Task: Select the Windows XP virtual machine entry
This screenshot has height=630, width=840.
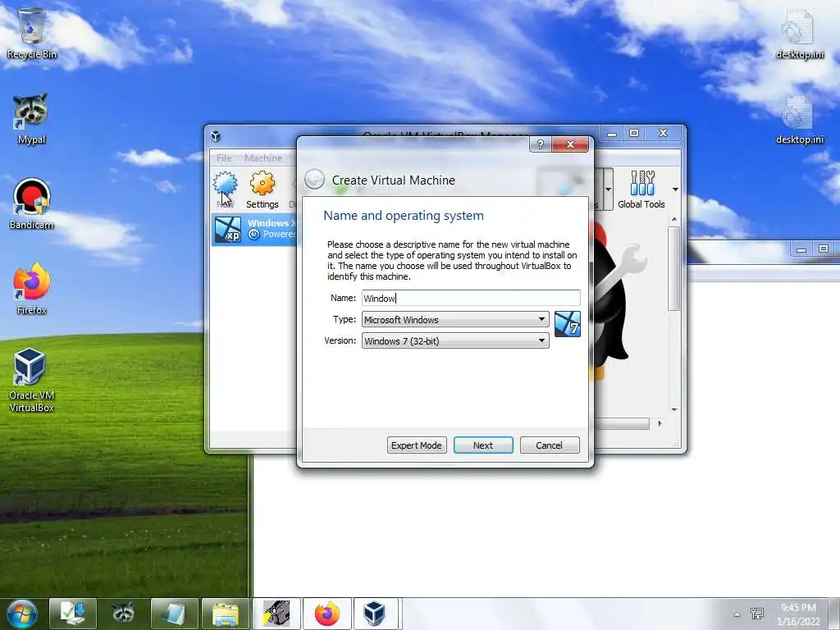Action: click(x=254, y=229)
